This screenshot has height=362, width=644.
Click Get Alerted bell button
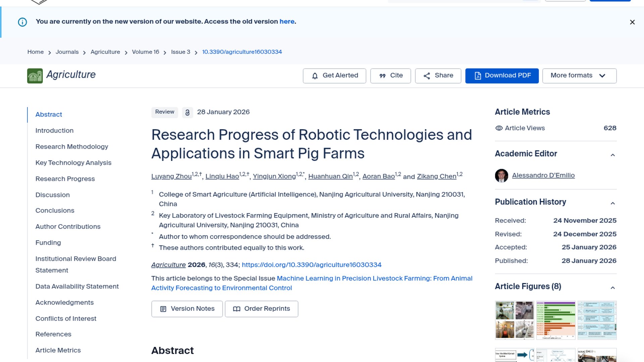coord(334,76)
